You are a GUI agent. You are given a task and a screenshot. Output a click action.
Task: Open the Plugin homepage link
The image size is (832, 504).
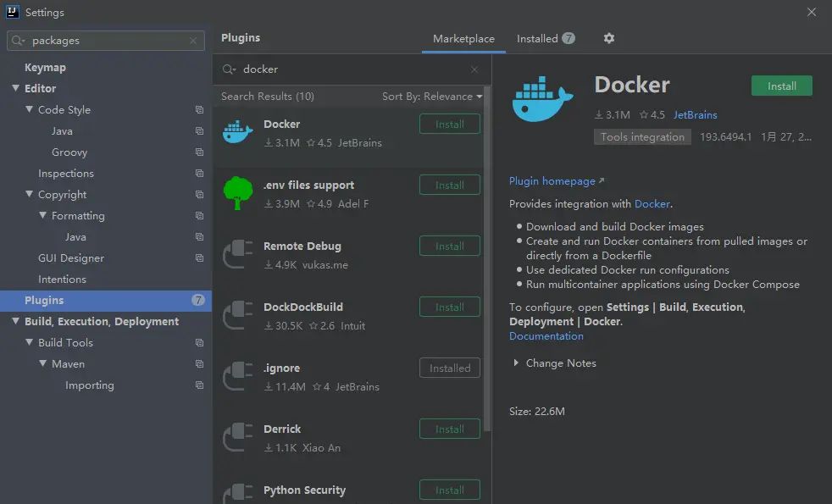552,180
